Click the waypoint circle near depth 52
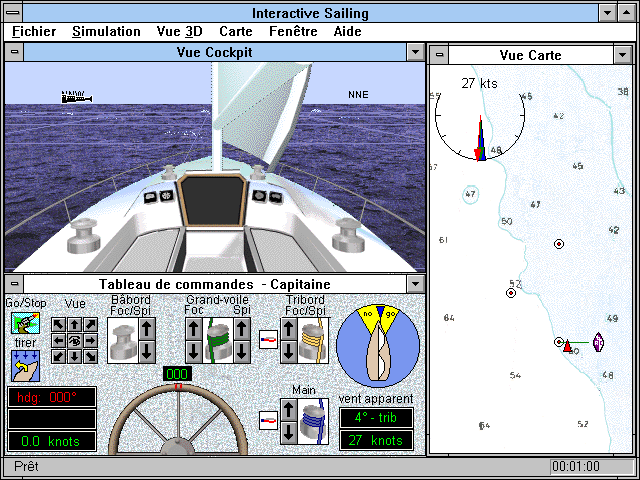This screenshot has height=480, width=640. [x=511, y=293]
